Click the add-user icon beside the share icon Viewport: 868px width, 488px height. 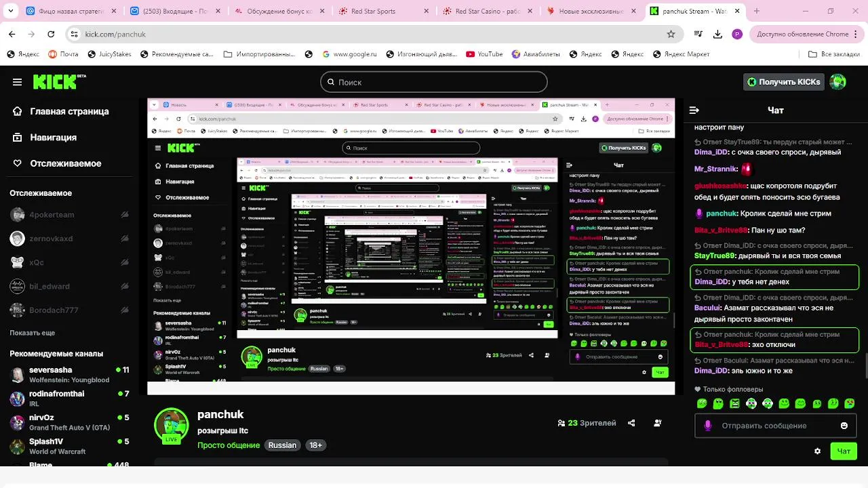(657, 423)
